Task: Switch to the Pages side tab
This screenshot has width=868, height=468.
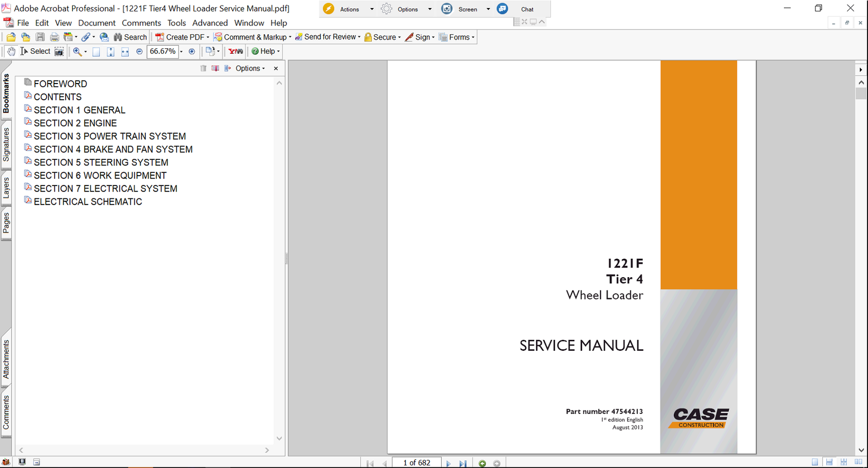Action: point(6,223)
